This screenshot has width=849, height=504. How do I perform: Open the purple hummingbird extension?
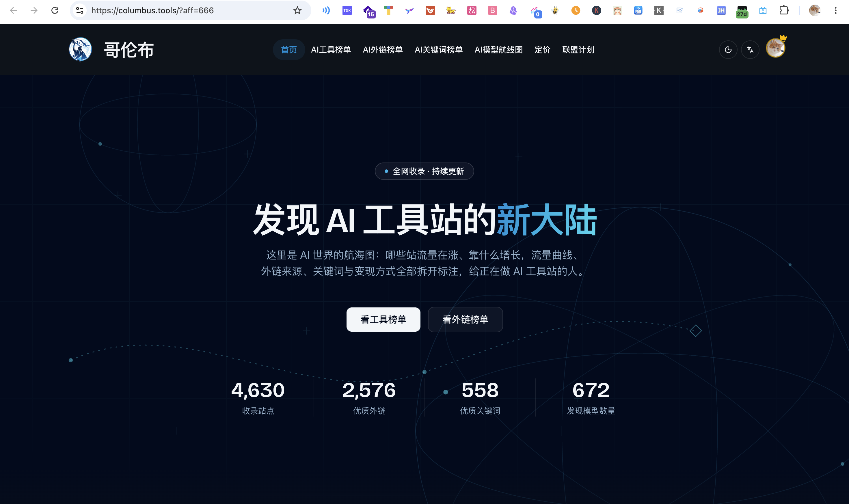tap(409, 10)
